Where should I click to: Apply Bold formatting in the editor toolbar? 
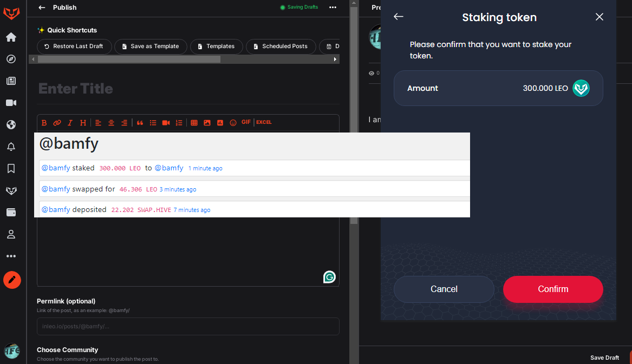(x=44, y=122)
